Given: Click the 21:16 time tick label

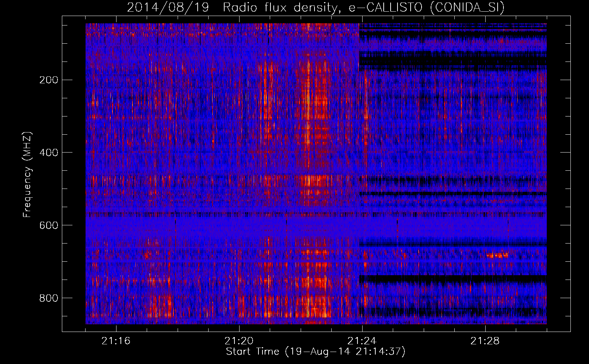Looking at the screenshot, I should [116, 341].
